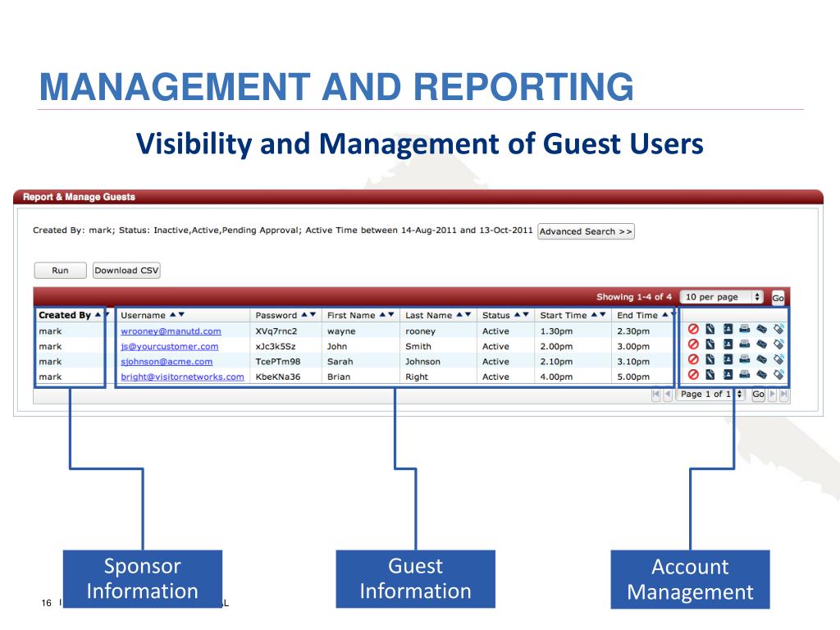
Task: Email credentials envelope icon for bright@visitornetworks.com
Action: [x=762, y=374]
